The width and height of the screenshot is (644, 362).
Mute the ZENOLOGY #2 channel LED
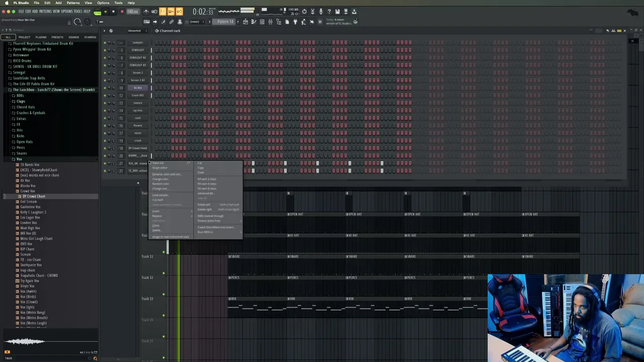pyautogui.click(x=105, y=58)
